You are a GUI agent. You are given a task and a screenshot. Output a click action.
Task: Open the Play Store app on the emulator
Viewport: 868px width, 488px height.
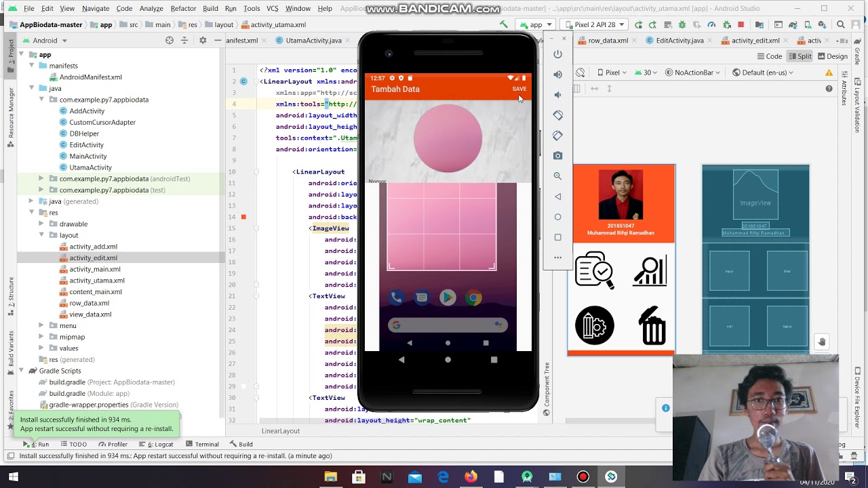tap(448, 298)
